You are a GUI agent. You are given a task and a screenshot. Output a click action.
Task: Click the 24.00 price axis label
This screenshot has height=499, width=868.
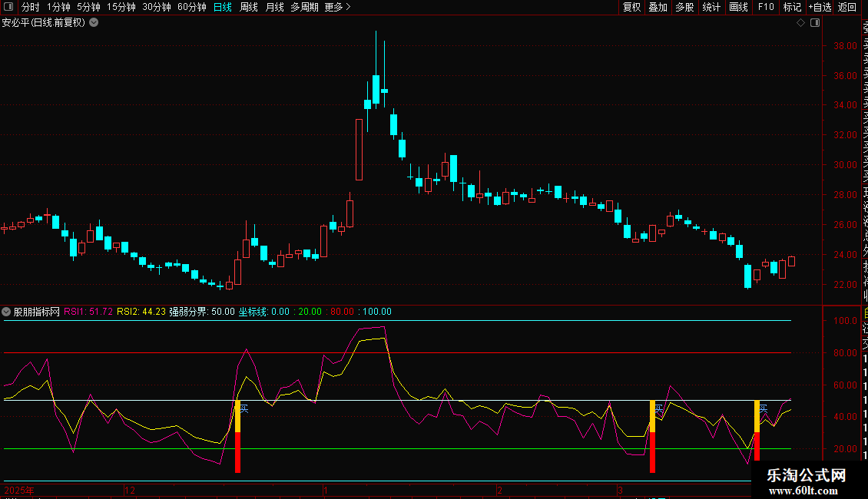point(845,254)
